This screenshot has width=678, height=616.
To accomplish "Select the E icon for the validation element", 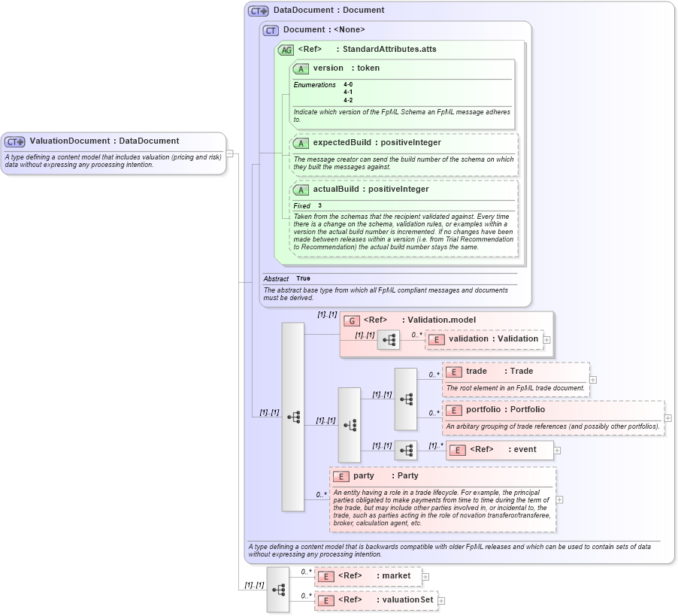I will 436,339.
